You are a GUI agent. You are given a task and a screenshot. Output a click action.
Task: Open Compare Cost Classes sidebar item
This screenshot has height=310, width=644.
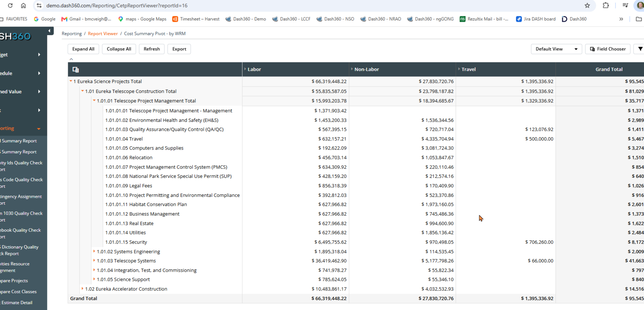pos(18,292)
